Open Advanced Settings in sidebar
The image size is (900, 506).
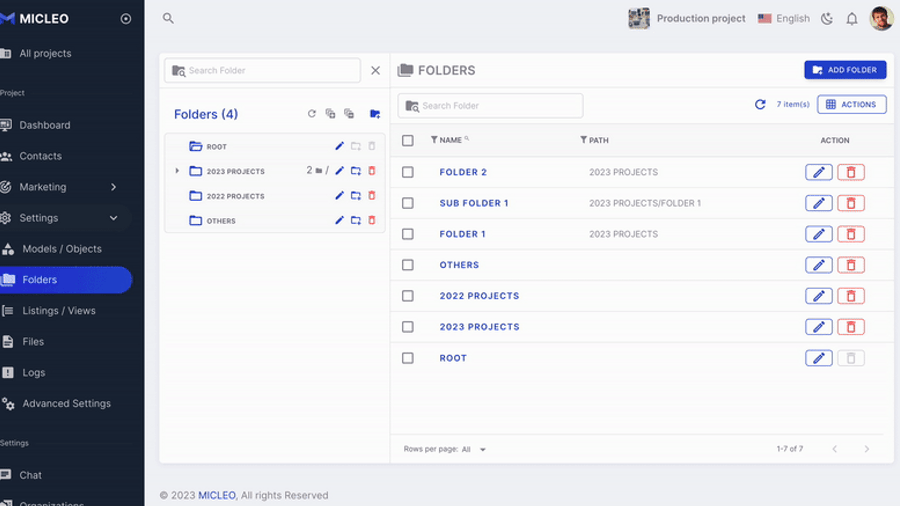pyautogui.click(x=66, y=404)
